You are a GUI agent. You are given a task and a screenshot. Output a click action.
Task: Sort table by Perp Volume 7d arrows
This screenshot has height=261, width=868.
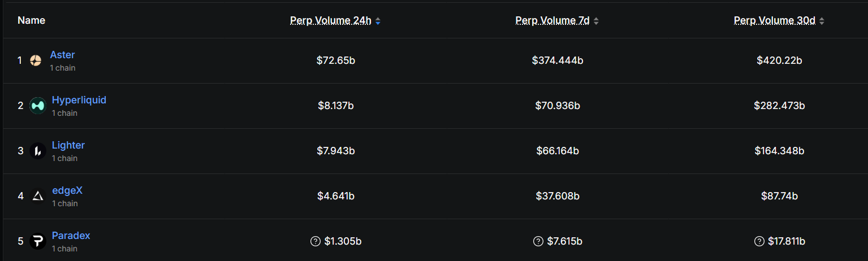coord(596,21)
